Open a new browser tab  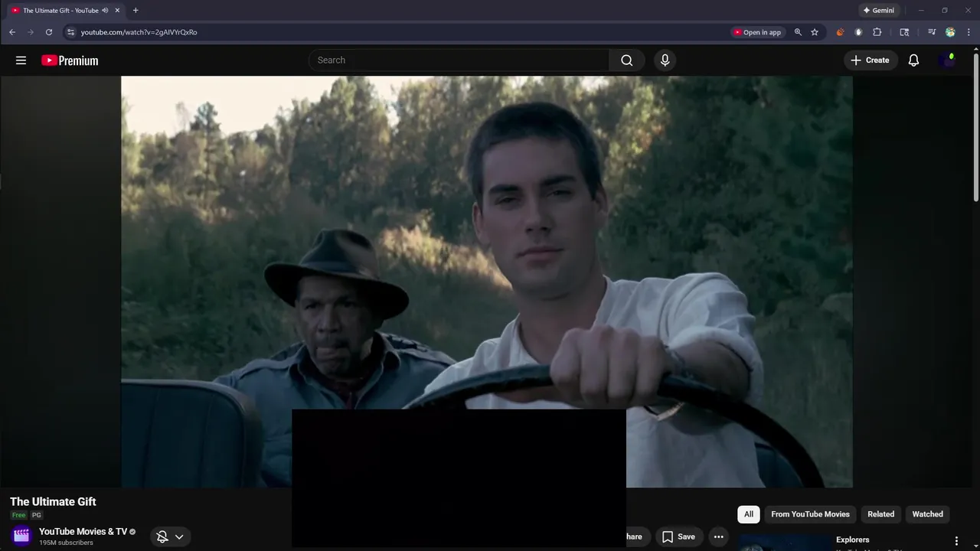coord(136,11)
